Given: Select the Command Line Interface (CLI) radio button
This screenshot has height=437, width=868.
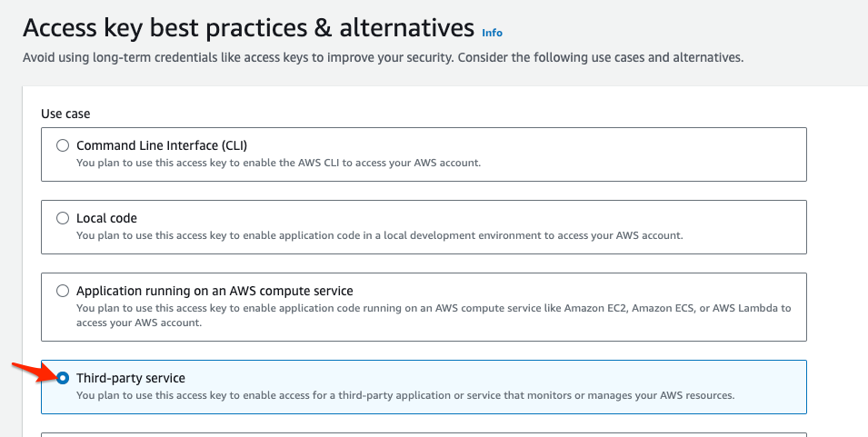Looking at the screenshot, I should [63, 145].
